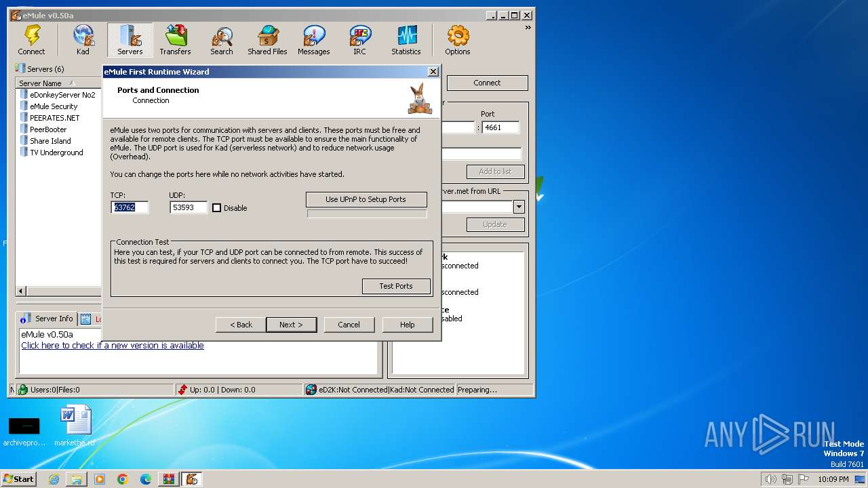The width and height of the screenshot is (868, 488).
Task: Open WinRAR from the taskbar
Action: pos(169,479)
